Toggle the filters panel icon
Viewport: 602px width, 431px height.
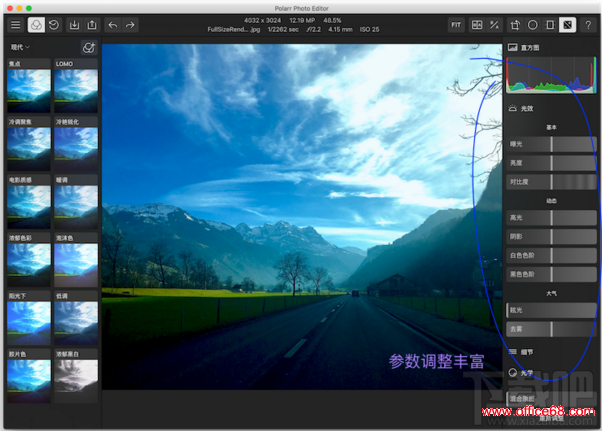coord(36,25)
